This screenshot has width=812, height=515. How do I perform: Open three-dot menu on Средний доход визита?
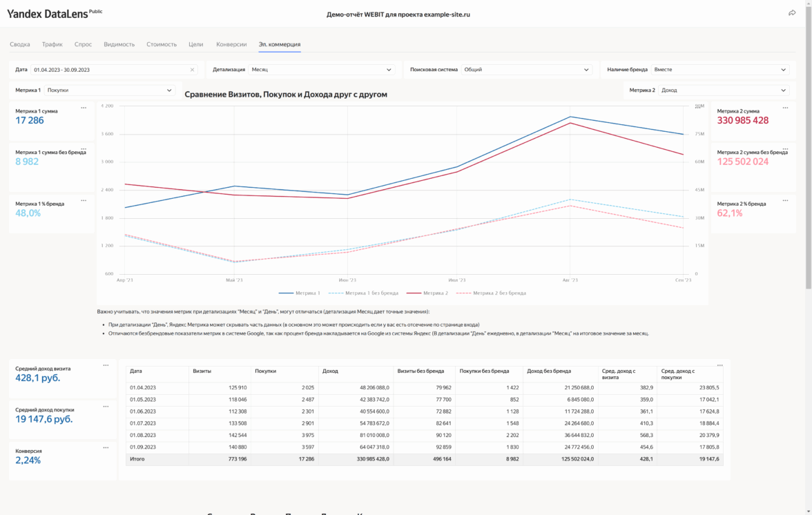click(106, 365)
